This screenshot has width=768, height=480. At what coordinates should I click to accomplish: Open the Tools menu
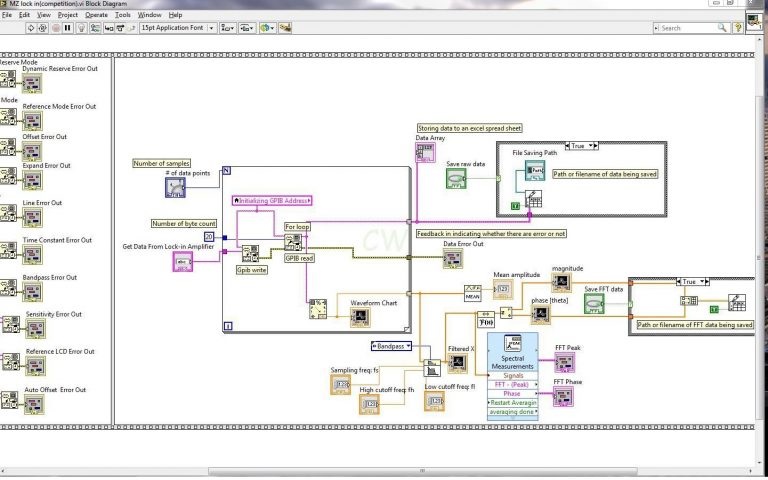coord(122,15)
